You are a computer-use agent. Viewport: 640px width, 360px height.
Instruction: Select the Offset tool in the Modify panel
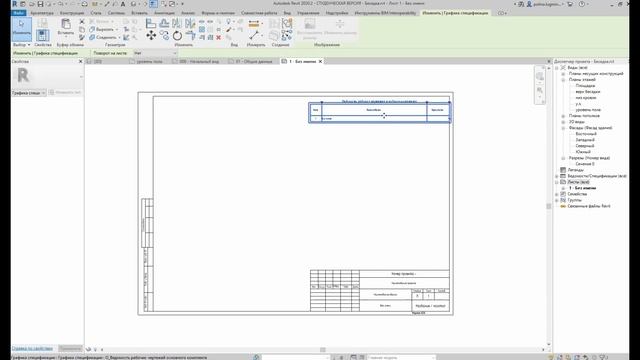coord(164,23)
